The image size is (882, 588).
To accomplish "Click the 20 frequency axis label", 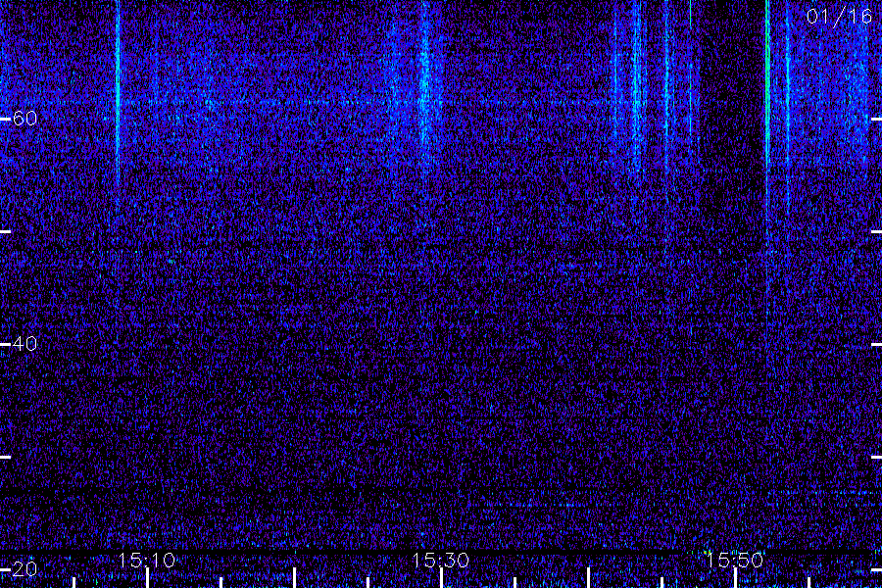I will [x=24, y=568].
